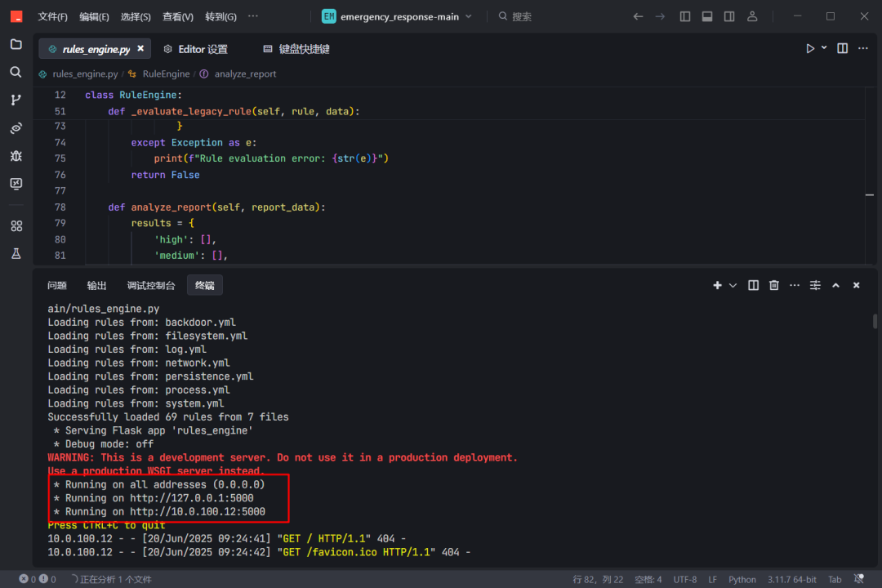Create a new terminal with plus icon
Image resolution: width=882 pixels, height=588 pixels.
(717, 286)
